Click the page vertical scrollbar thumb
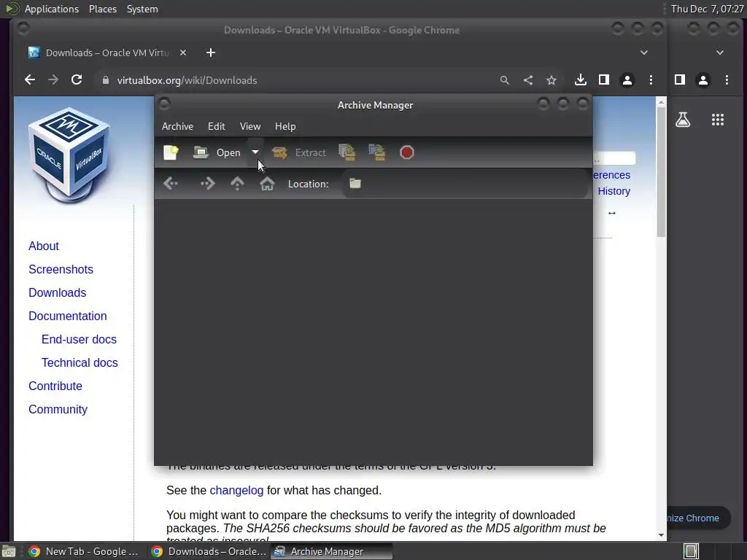 661,171
